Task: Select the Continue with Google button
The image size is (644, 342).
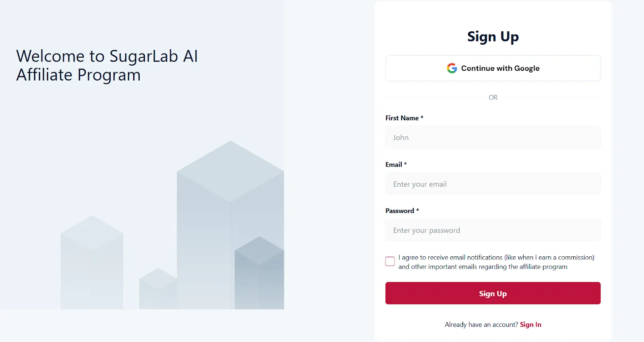Action: [493, 68]
